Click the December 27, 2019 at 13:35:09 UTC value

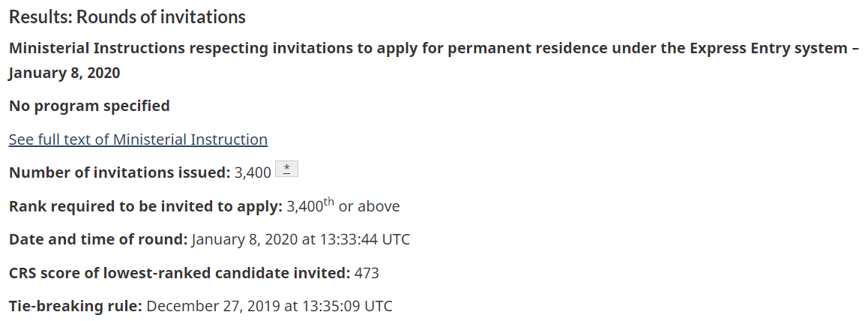pos(270,306)
